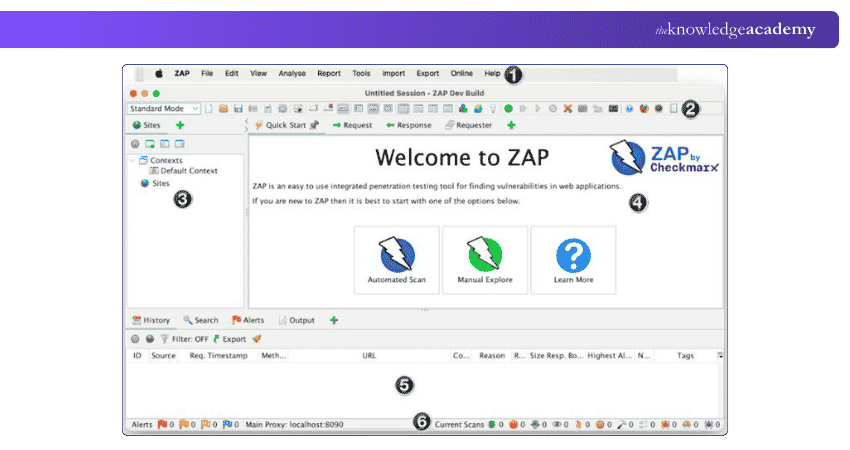Click the pin icon beside Quick Start tab

point(314,125)
